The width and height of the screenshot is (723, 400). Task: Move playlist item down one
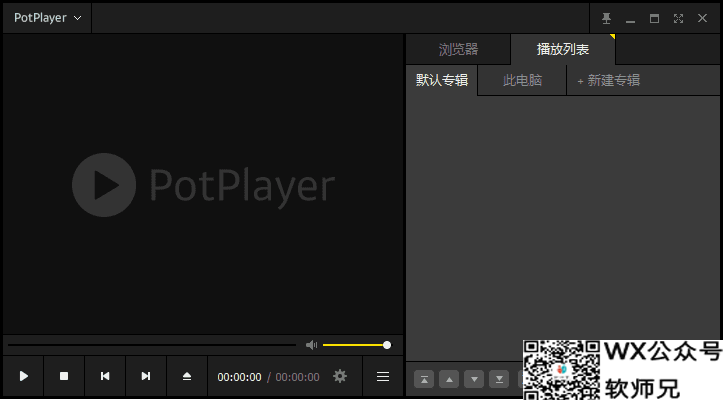pyautogui.click(x=474, y=380)
